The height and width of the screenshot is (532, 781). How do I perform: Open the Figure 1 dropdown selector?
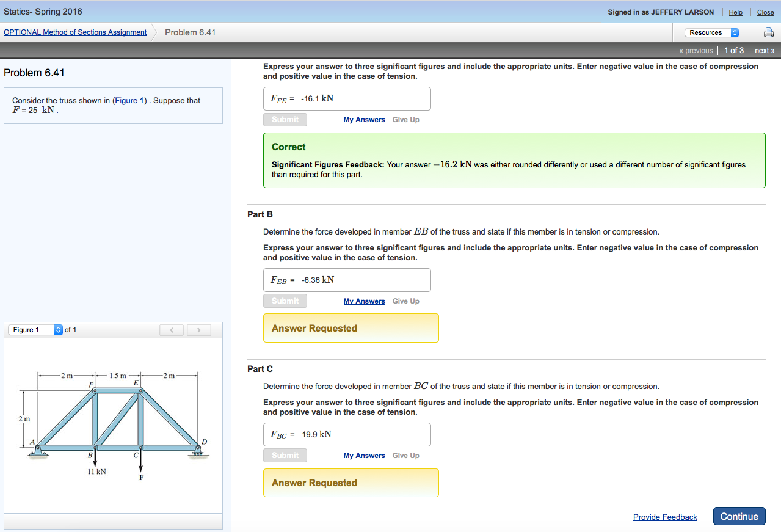pyautogui.click(x=31, y=329)
